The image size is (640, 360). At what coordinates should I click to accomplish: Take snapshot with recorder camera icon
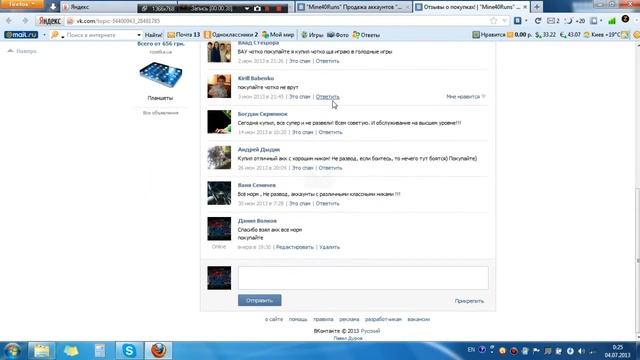257,8
